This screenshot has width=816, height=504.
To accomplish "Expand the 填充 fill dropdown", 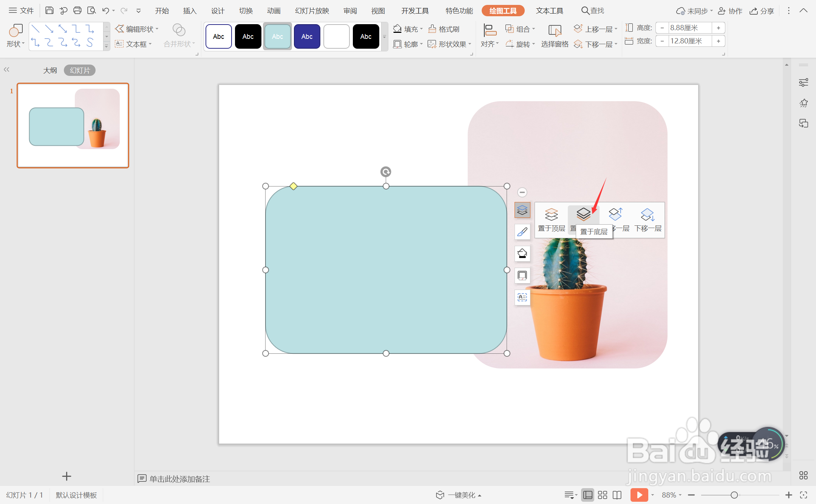I will pos(422,29).
